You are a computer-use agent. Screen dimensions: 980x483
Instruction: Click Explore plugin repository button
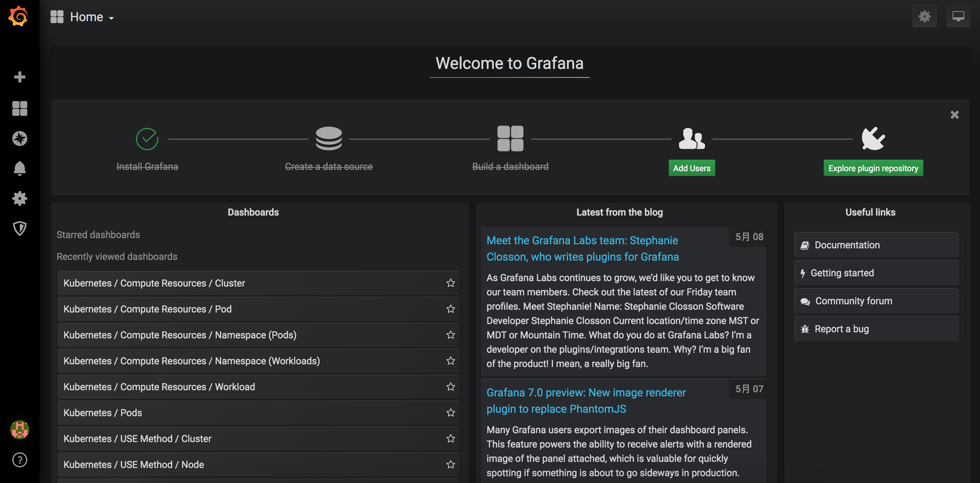[873, 168]
